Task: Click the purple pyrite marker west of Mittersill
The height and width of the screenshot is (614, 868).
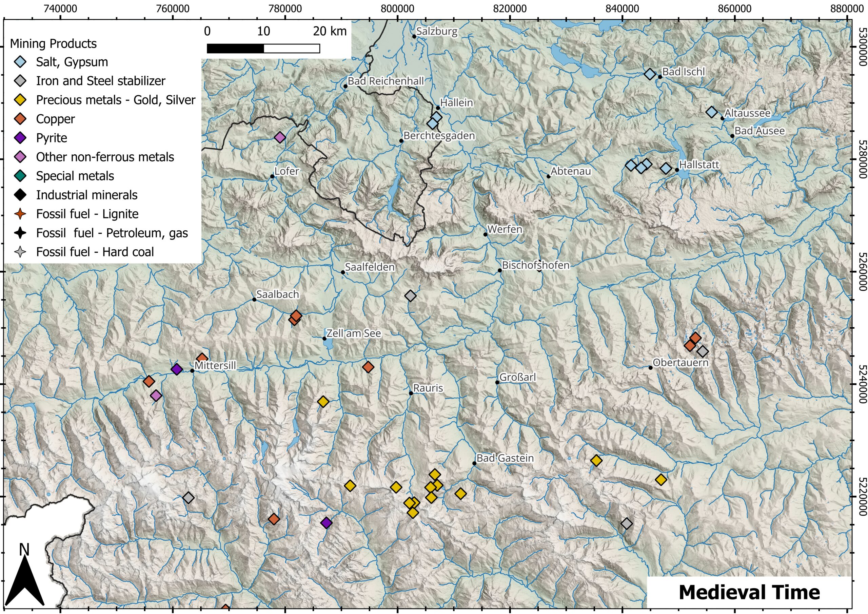Action: (177, 369)
